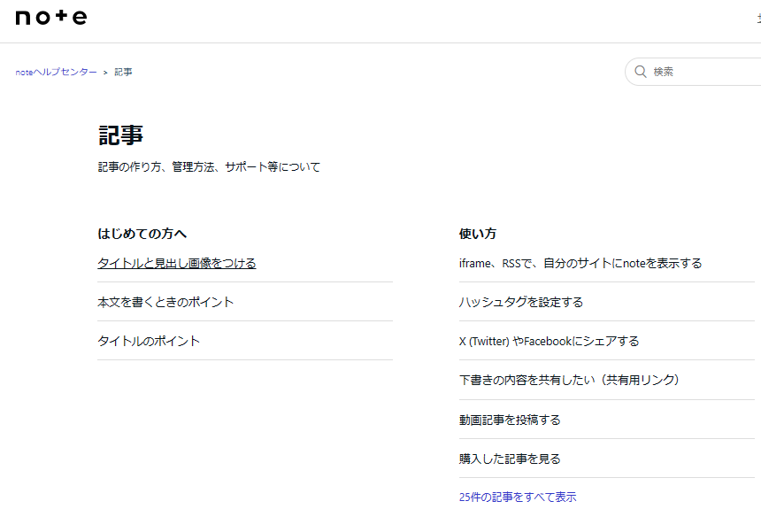Click the 使い方 section heading
761x532 pixels.
[x=478, y=234]
